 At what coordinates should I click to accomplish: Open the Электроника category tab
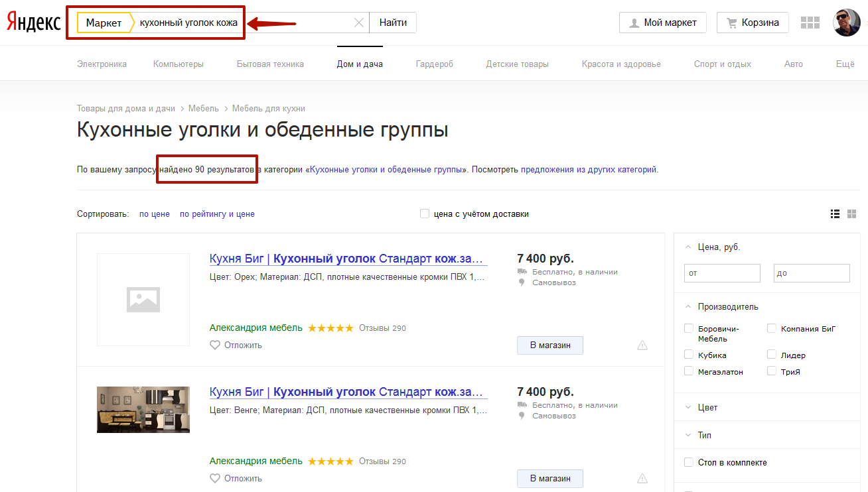pos(102,64)
